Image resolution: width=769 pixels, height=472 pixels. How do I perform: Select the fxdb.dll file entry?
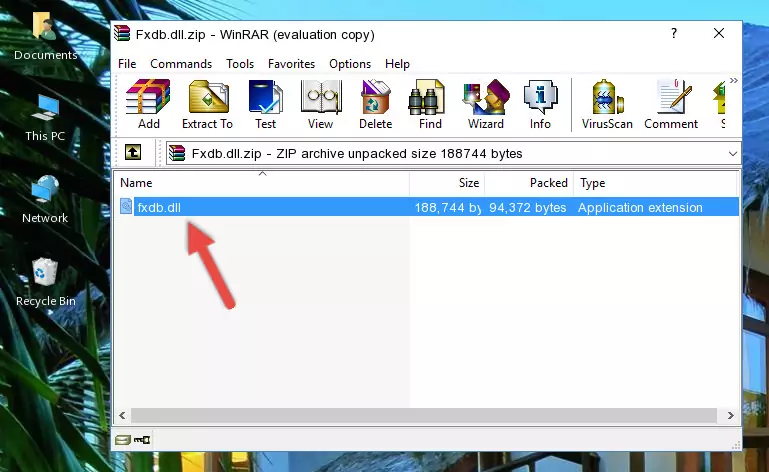tap(429, 207)
